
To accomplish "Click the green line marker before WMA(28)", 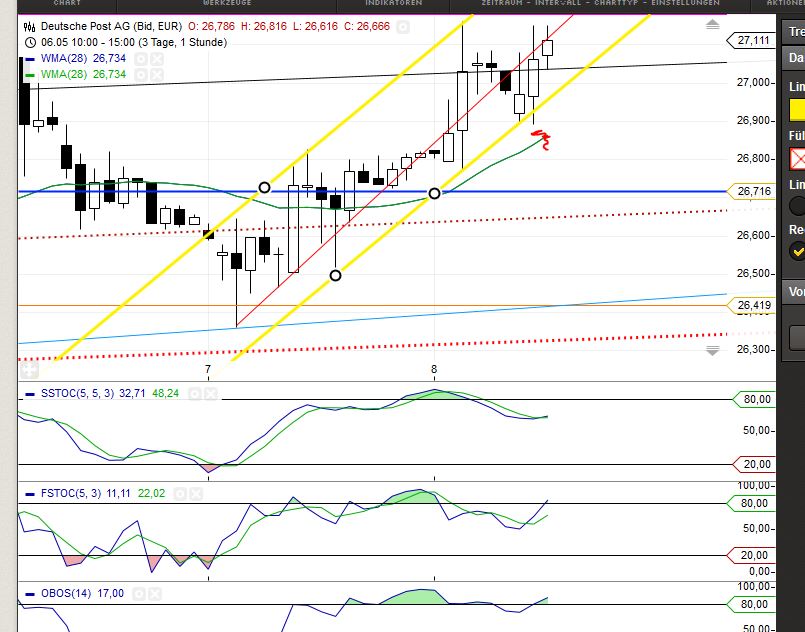I will [x=30, y=75].
